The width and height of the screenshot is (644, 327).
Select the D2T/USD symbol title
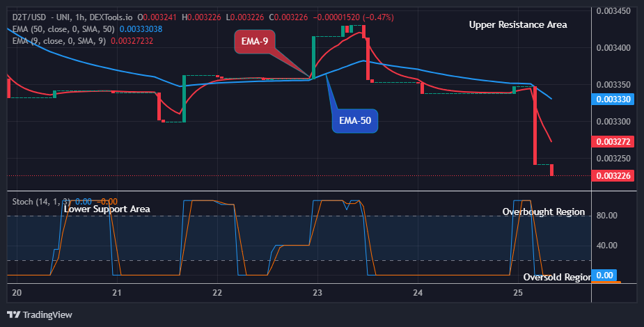[28, 17]
